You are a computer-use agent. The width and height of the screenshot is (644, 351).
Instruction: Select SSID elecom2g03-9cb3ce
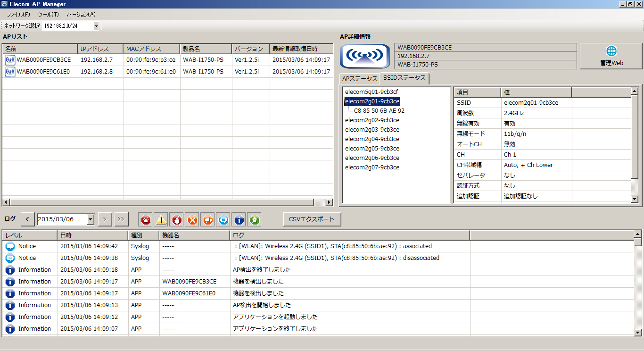click(372, 130)
